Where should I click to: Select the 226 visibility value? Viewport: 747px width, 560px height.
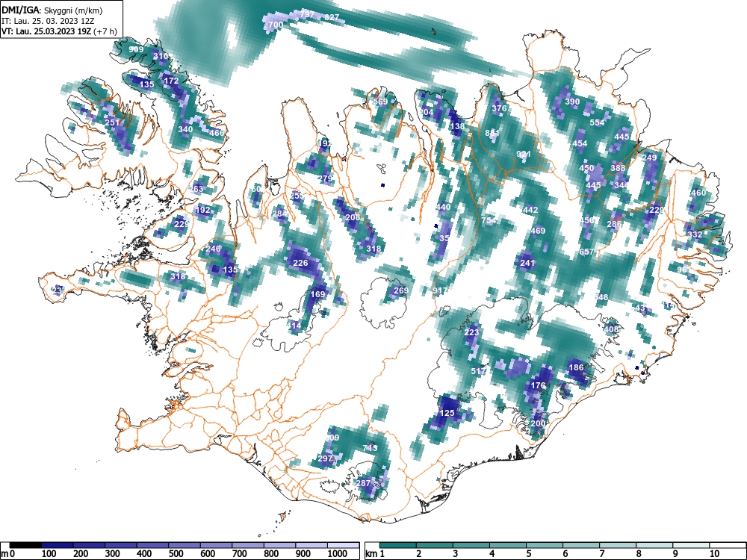(300, 263)
